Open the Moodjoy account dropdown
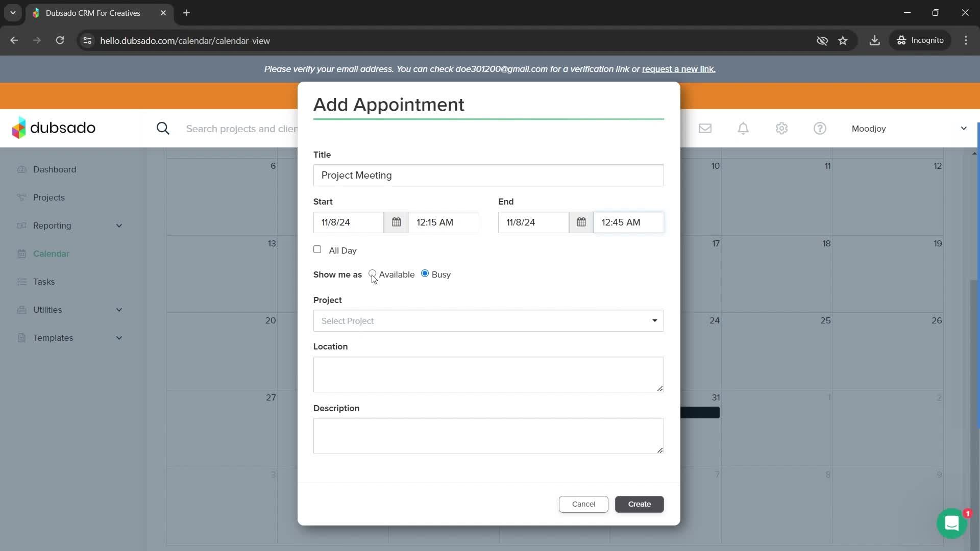Screen dimensions: 980x551 (909, 129)
